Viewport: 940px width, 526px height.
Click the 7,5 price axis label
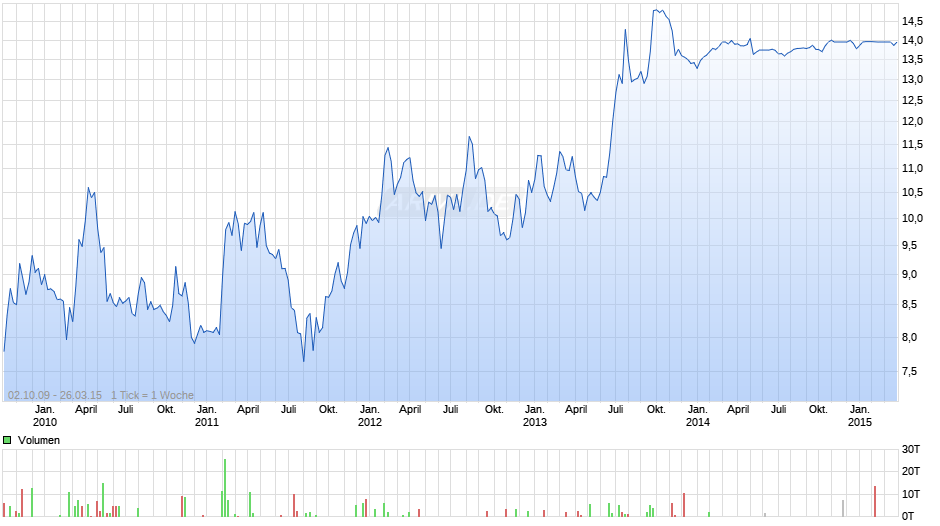click(909, 372)
